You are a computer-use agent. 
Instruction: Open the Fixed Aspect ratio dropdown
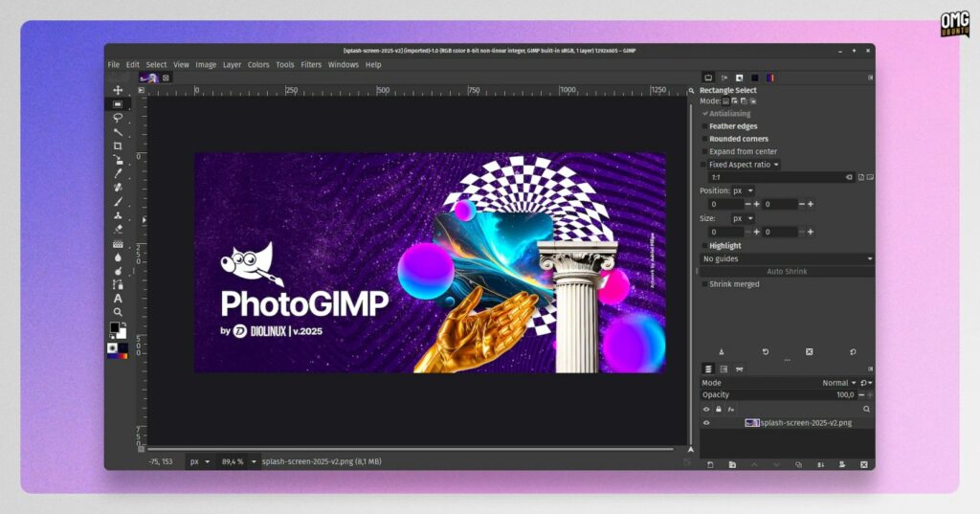[744, 165]
